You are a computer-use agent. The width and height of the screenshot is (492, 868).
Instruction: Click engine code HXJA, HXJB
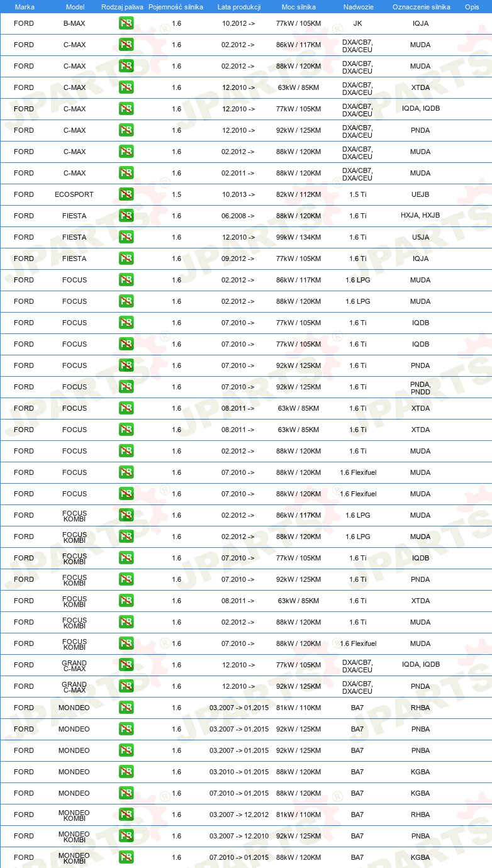tap(420, 216)
